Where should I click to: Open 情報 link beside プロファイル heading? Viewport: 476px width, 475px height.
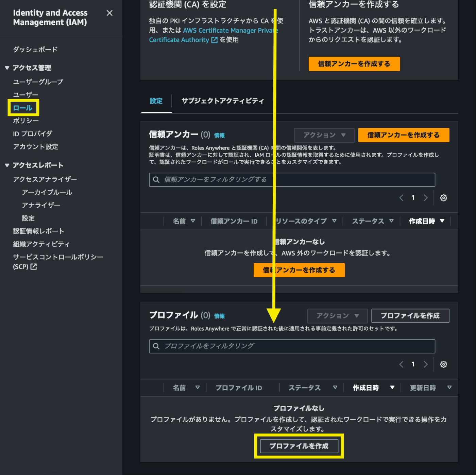(x=219, y=316)
